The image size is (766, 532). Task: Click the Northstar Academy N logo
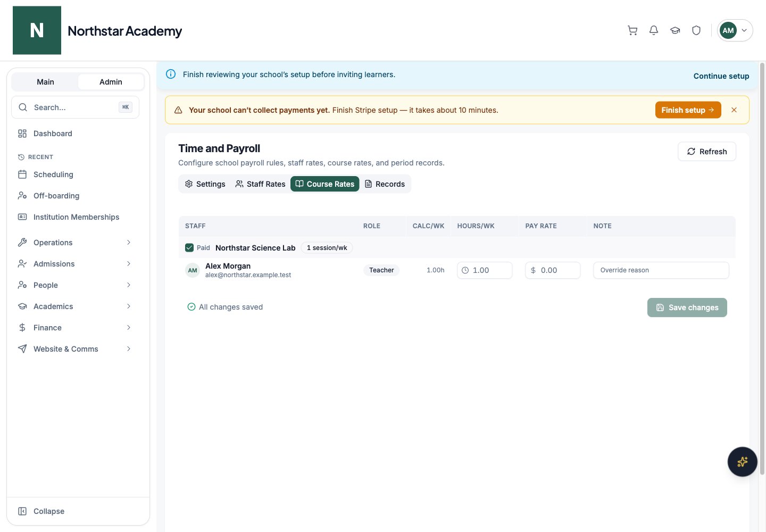[x=37, y=30]
